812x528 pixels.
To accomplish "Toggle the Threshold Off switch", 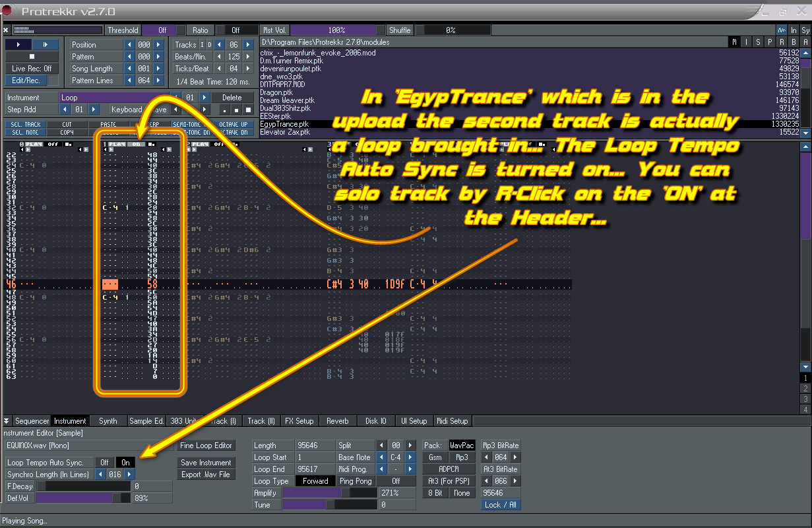I will [162, 30].
